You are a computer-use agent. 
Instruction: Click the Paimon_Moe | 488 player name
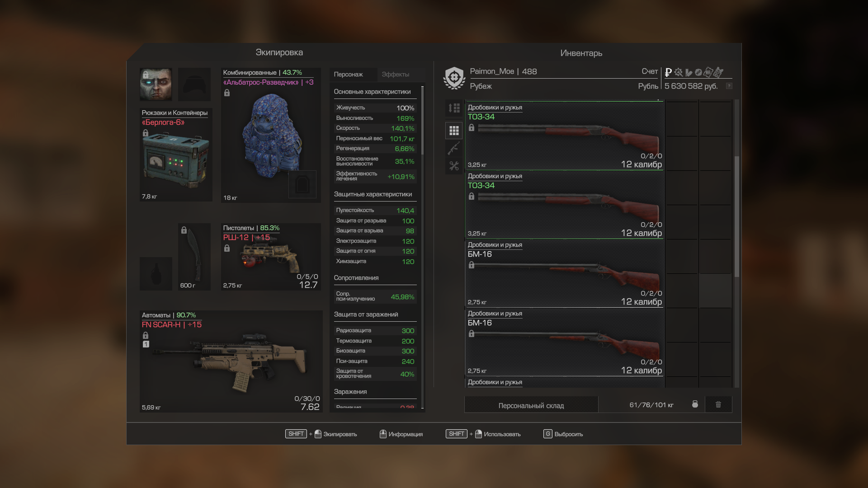click(503, 71)
